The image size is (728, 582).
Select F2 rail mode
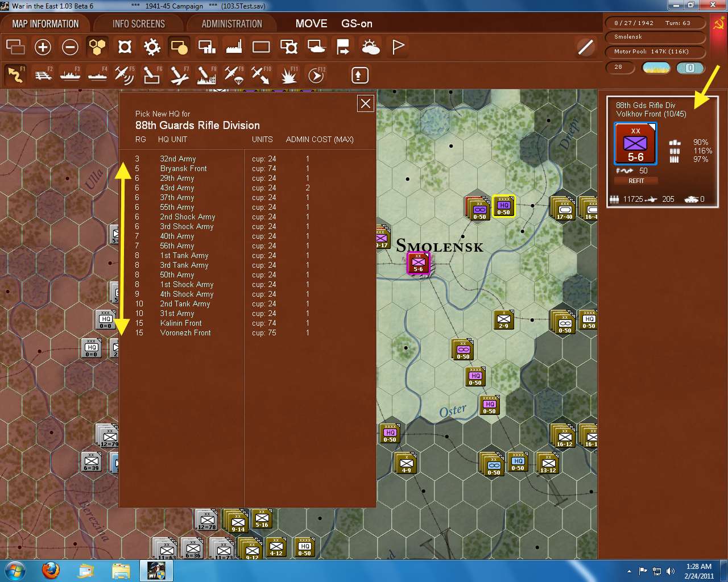43,75
